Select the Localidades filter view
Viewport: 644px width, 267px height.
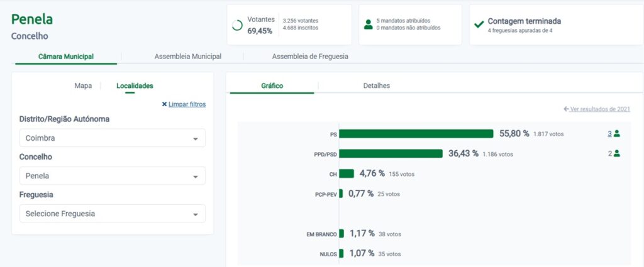tap(135, 85)
